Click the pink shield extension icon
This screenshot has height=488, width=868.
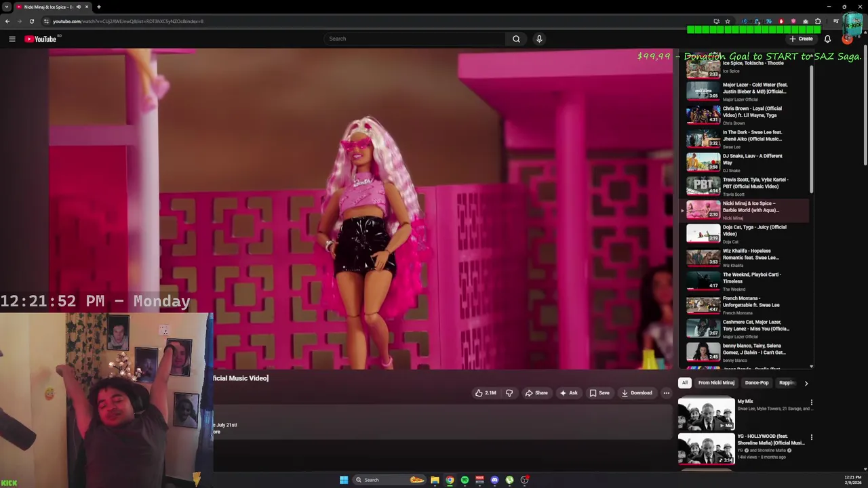click(x=793, y=21)
